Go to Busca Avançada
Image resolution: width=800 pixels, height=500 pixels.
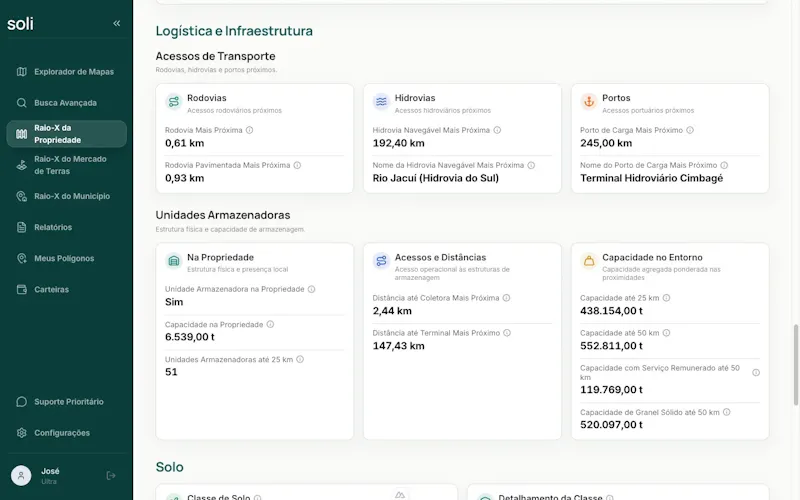coord(66,103)
